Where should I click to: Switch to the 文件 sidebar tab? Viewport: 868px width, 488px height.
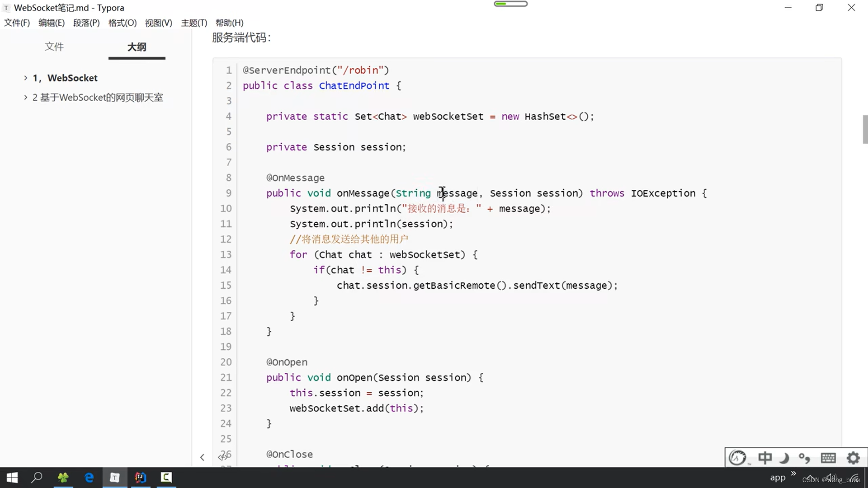54,47
